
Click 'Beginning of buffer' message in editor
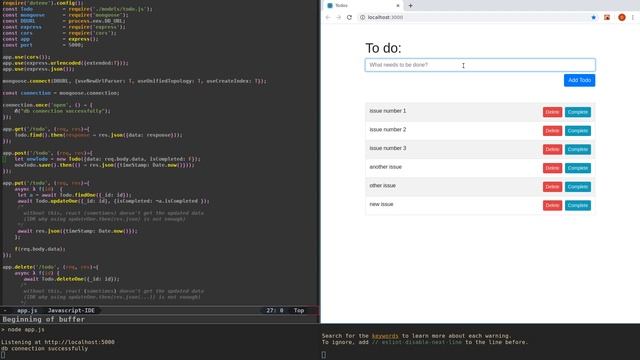click(44, 320)
